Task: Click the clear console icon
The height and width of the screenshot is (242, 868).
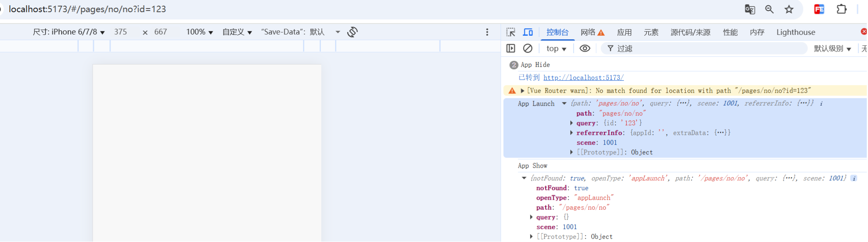Action: coord(528,48)
